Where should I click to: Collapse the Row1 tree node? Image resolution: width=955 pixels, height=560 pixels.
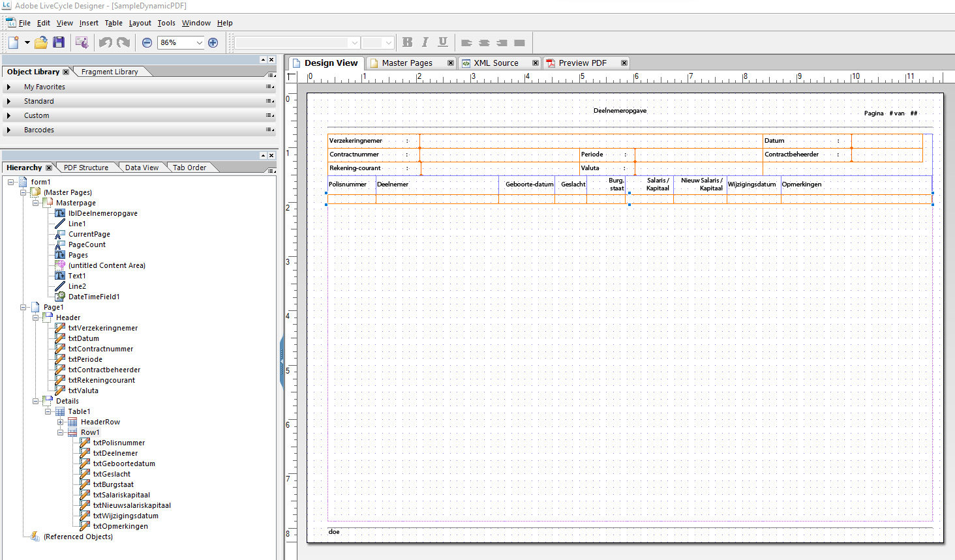61,432
